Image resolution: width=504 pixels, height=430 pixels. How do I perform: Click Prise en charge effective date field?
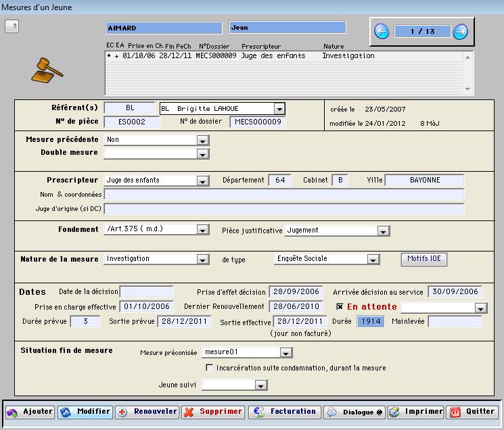click(x=147, y=306)
